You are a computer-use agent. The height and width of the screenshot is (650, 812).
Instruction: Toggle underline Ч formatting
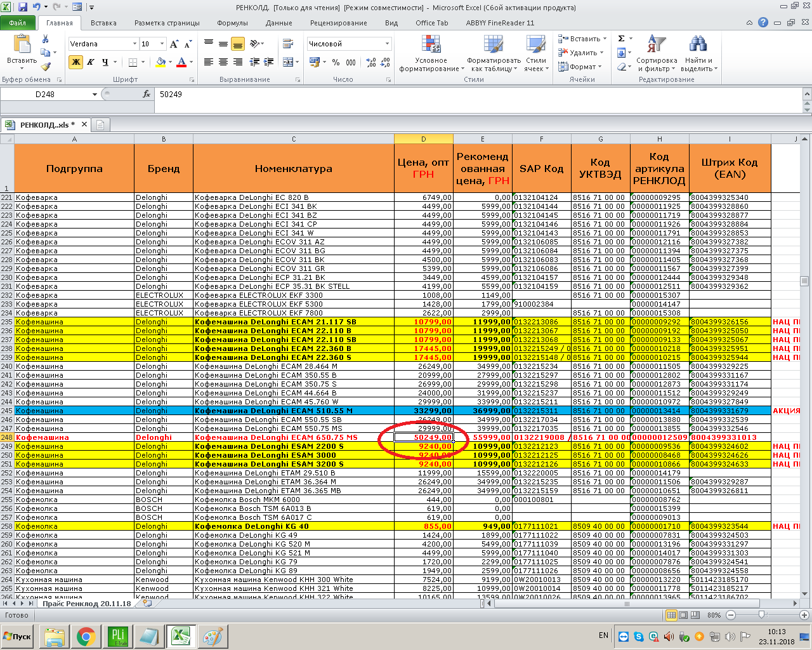click(105, 62)
